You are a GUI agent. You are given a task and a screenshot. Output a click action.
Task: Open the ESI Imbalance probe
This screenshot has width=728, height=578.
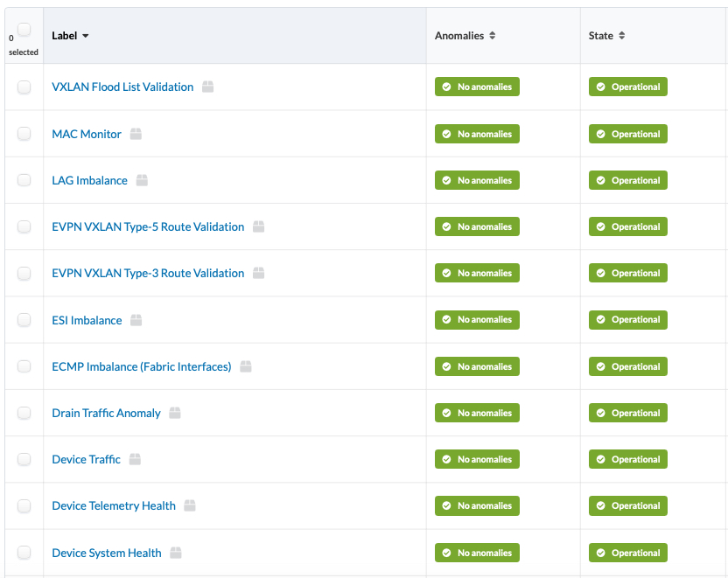pos(87,320)
